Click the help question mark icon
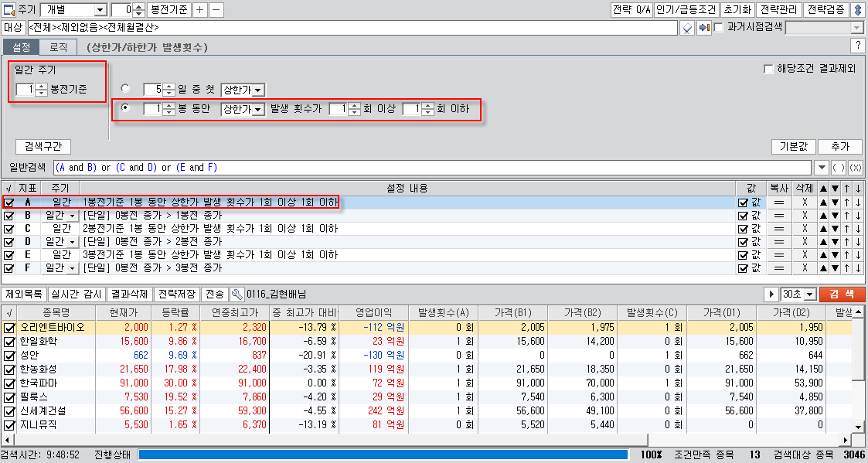Image resolution: width=868 pixels, height=463 pixels. 856,46
